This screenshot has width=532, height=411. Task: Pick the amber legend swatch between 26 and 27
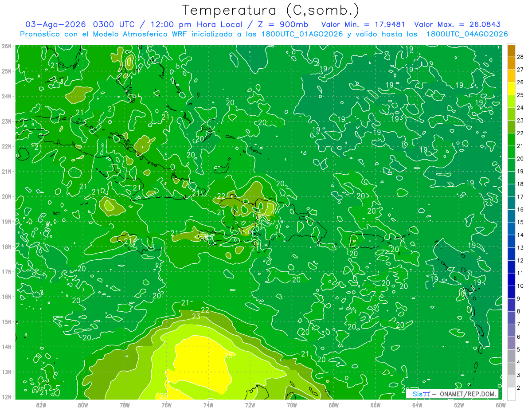511,76
